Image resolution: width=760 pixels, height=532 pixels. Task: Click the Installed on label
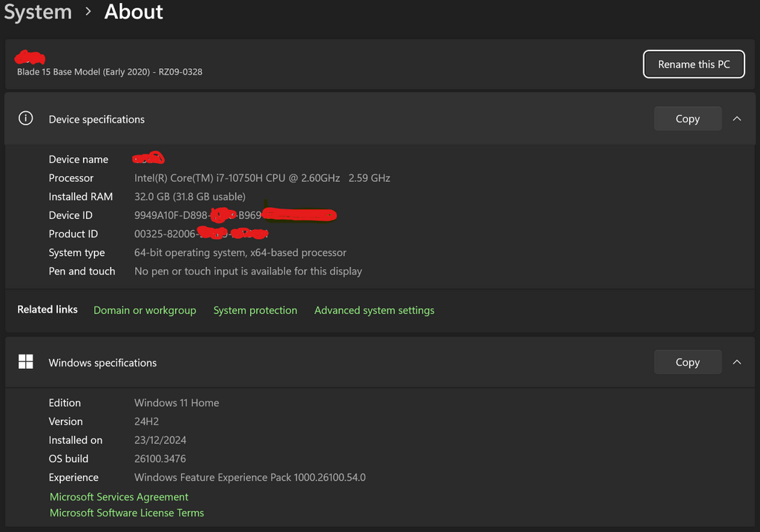pos(75,440)
